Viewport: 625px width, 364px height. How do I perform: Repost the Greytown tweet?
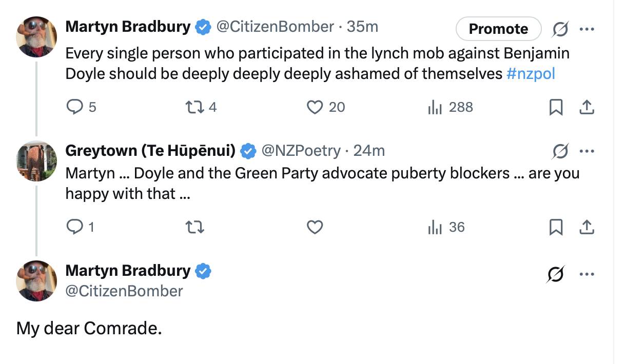(194, 227)
